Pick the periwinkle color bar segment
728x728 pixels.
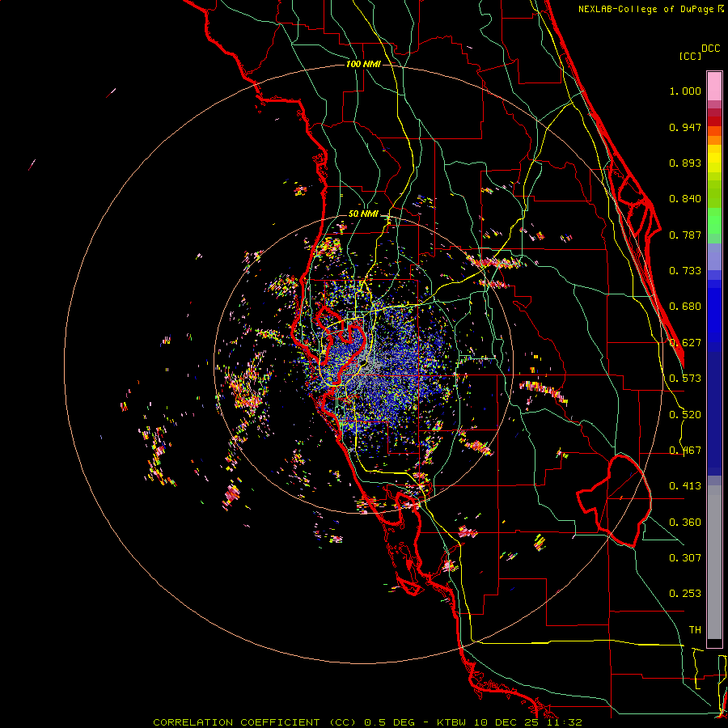[x=714, y=257]
